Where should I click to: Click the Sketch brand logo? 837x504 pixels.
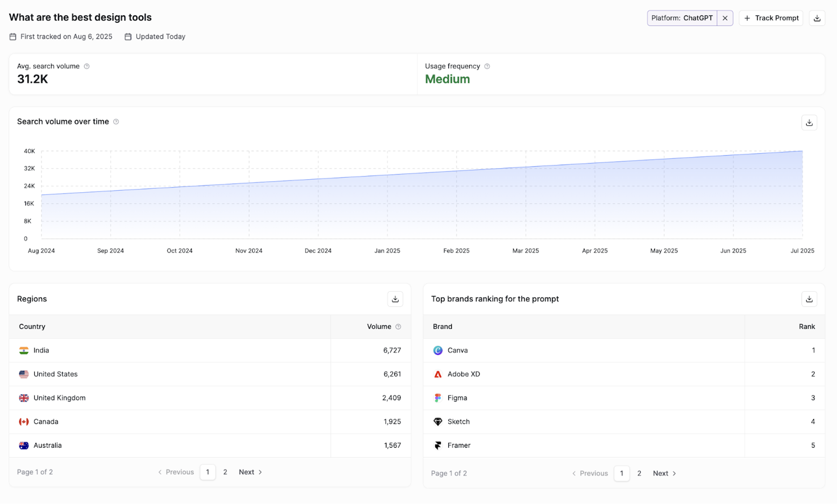pyautogui.click(x=438, y=422)
